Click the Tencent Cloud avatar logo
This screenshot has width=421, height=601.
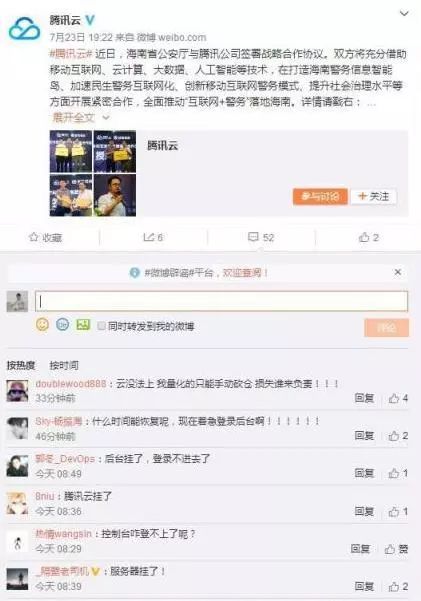(x=24, y=29)
